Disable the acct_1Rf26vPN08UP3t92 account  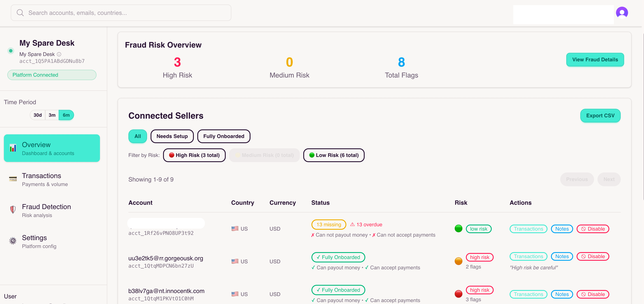click(x=593, y=228)
